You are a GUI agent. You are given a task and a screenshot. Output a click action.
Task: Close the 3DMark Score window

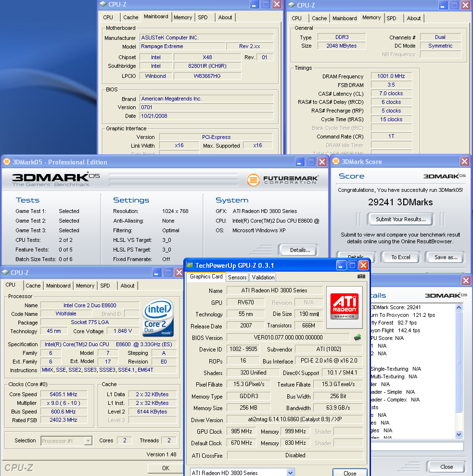464,161
